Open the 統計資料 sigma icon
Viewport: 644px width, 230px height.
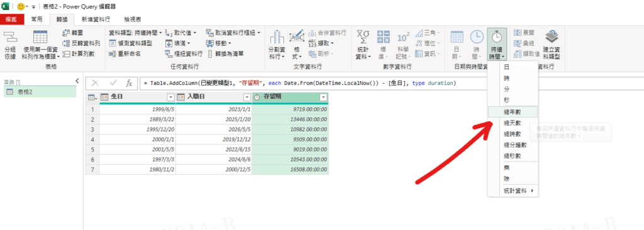[x=363, y=37]
